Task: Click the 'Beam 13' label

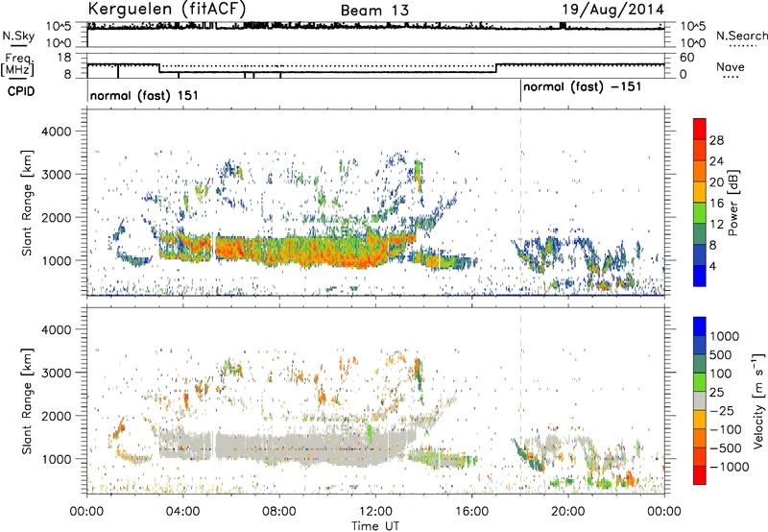Action: point(374,11)
